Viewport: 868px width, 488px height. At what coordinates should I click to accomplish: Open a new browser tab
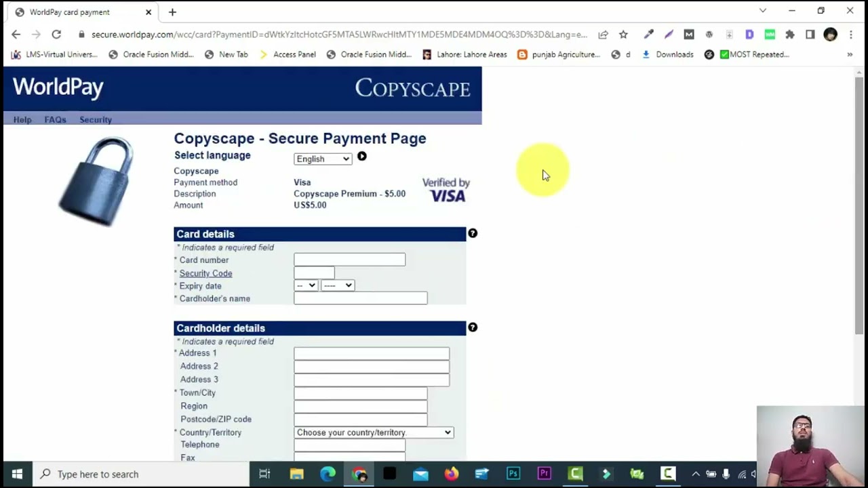(172, 12)
